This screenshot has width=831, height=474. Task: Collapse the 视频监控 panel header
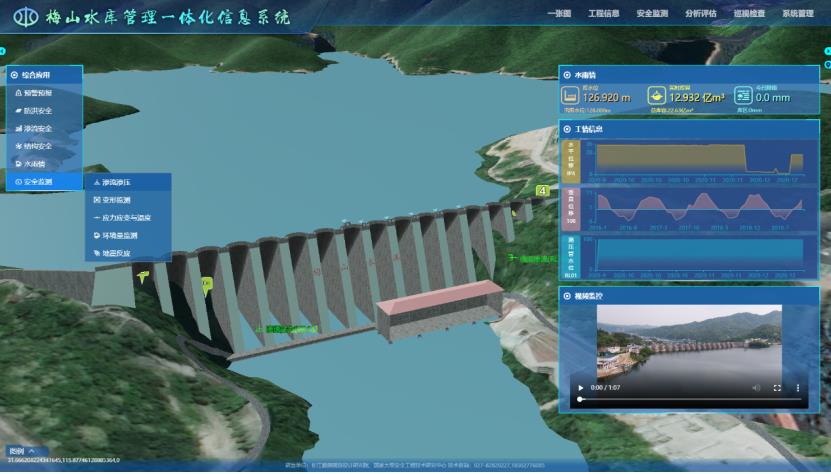click(x=689, y=296)
